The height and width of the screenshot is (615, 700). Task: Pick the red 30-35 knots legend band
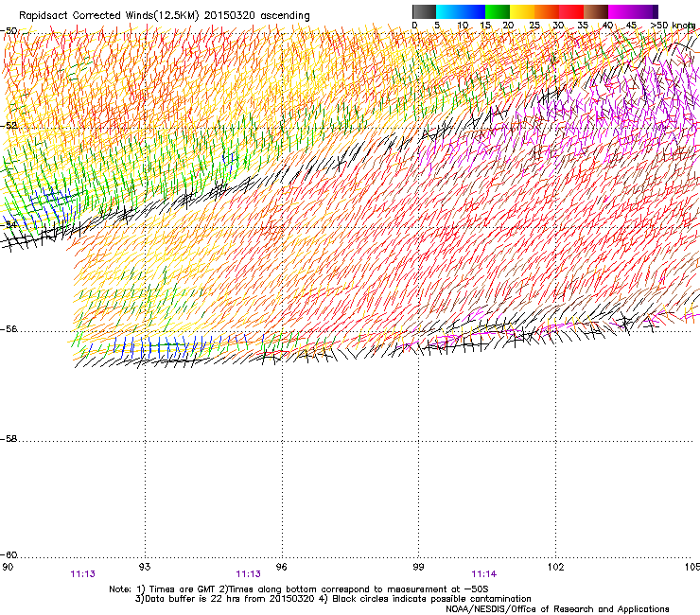pos(571,11)
